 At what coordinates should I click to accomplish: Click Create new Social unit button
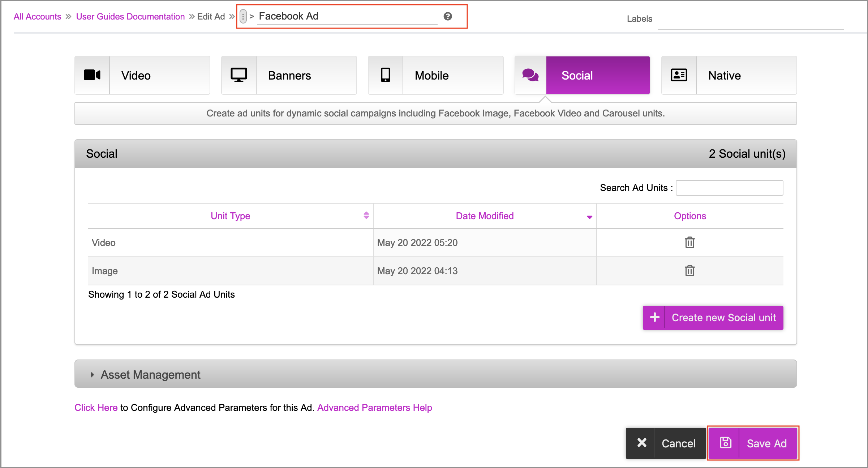click(713, 318)
